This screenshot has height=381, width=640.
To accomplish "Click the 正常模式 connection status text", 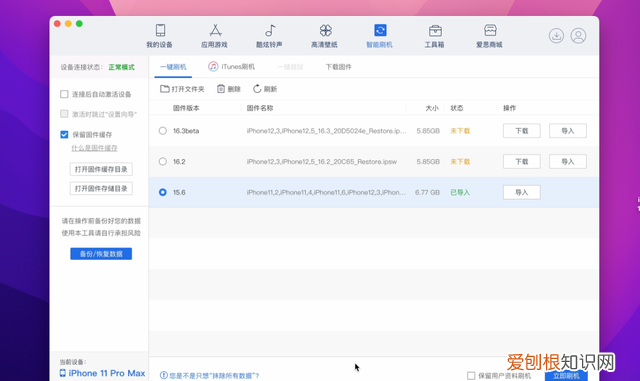I will point(121,67).
